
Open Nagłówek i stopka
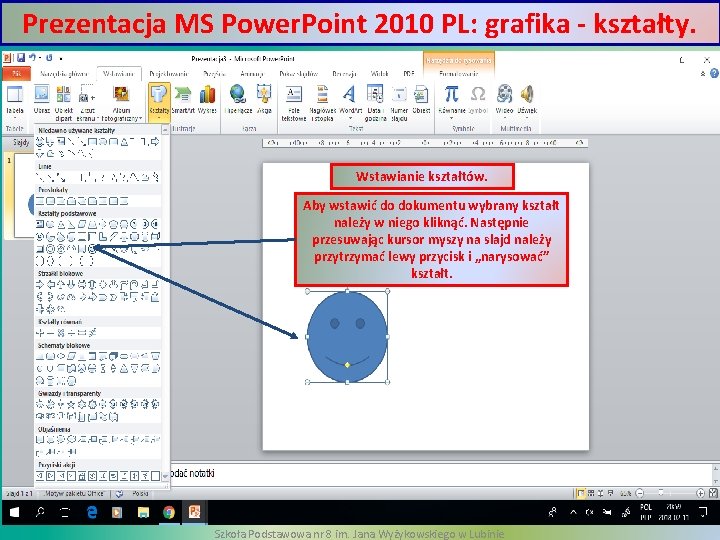click(322, 102)
